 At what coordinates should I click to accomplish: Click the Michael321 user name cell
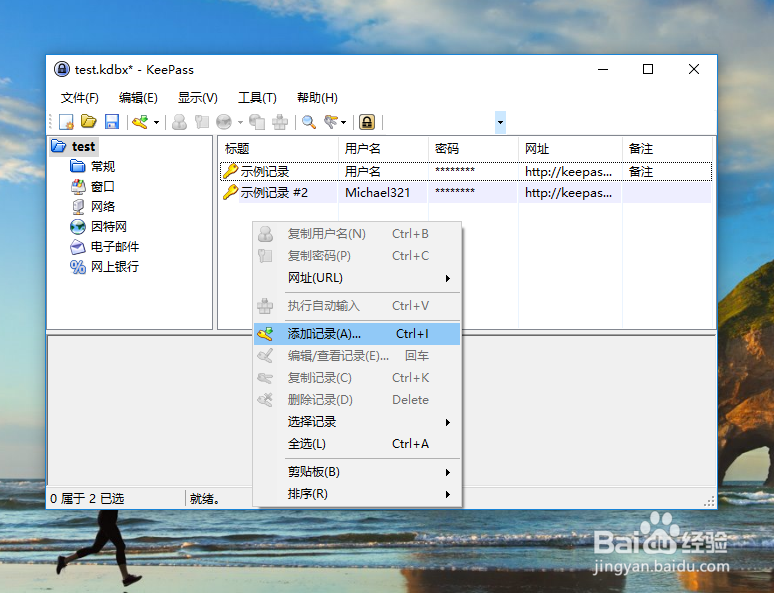[378, 193]
